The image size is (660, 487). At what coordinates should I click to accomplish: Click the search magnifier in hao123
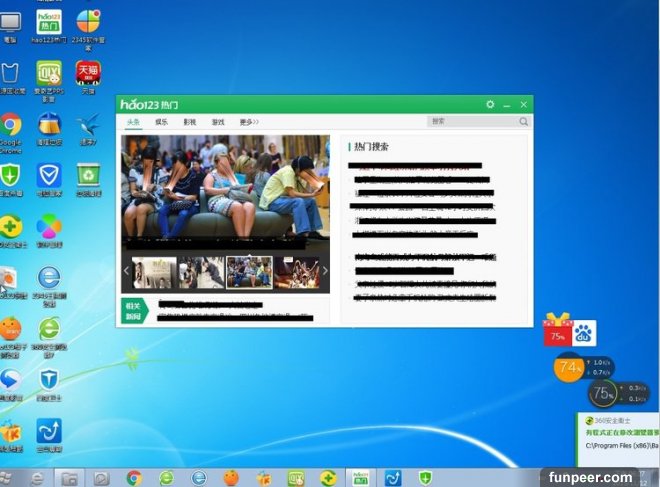[523, 122]
